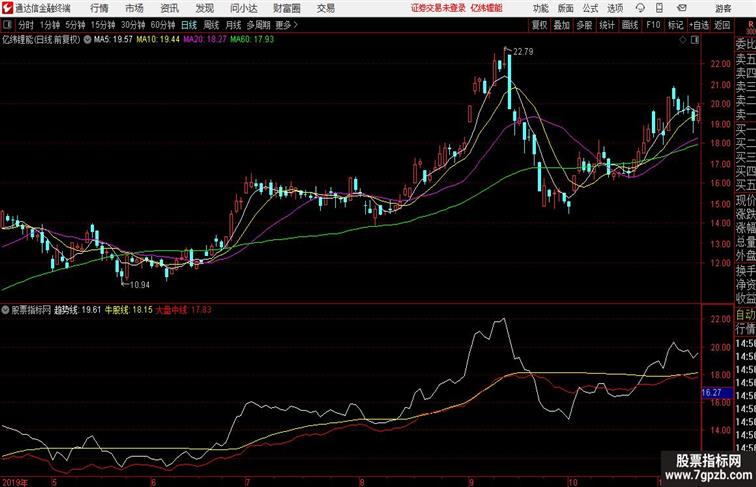Select the 1分钟 period
Screen dimensions: 756x487
click(x=50, y=25)
